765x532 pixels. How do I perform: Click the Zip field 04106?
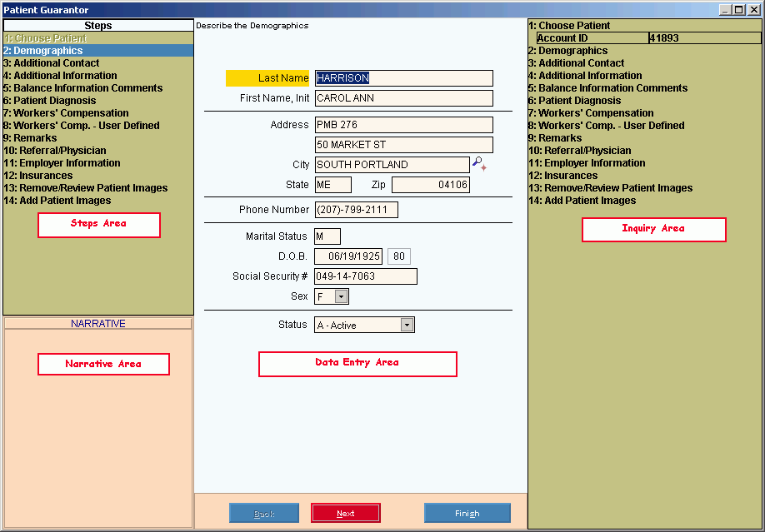431,185
